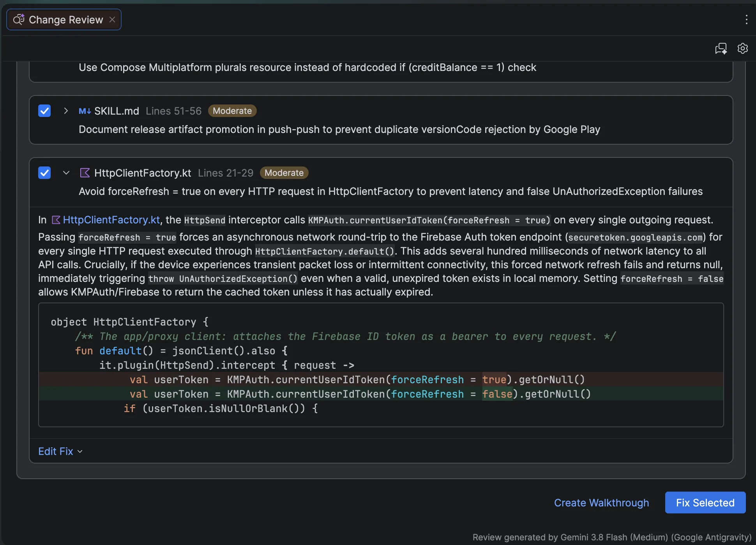The width and height of the screenshot is (756, 545).
Task: Click the added forceRefresh = false code line
Action: pyautogui.click(x=381, y=394)
